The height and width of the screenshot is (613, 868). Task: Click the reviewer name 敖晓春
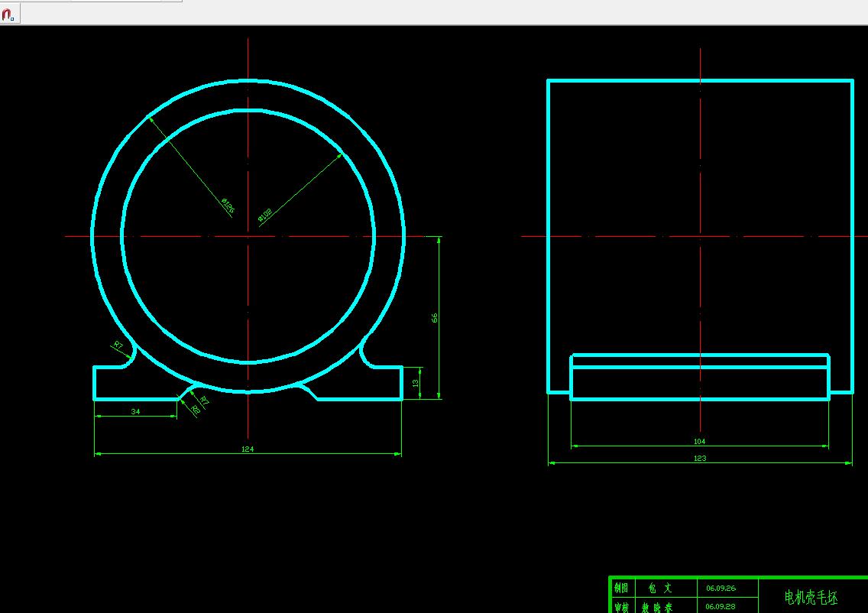[x=657, y=608]
